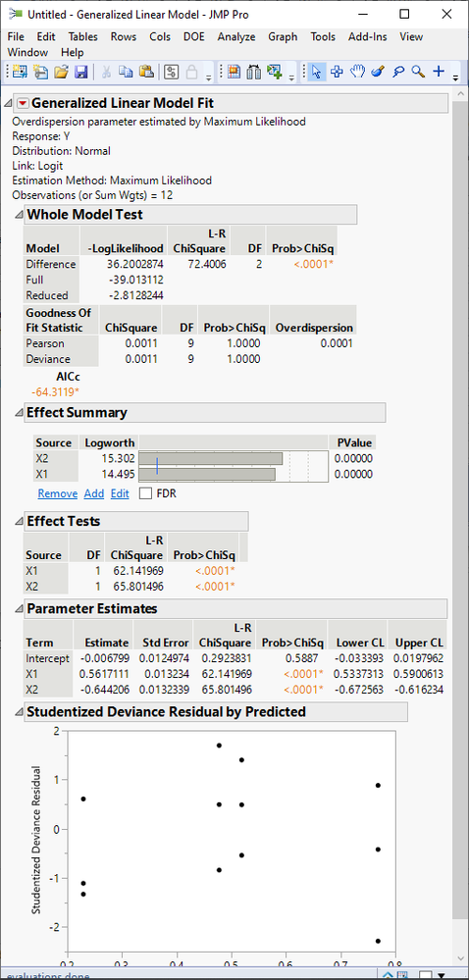The height and width of the screenshot is (980, 469).
Task: Collapse the Effect Summary section
Action: [x=18, y=412]
